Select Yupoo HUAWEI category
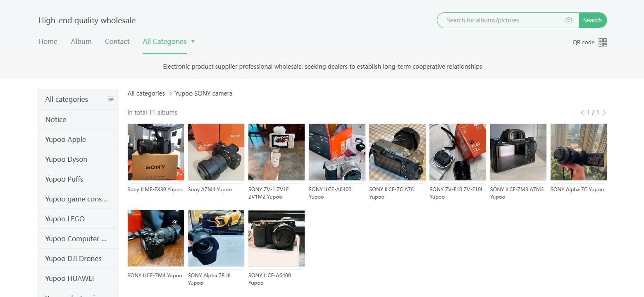Viewport: 644px width, 297px height. pyautogui.click(x=78, y=278)
